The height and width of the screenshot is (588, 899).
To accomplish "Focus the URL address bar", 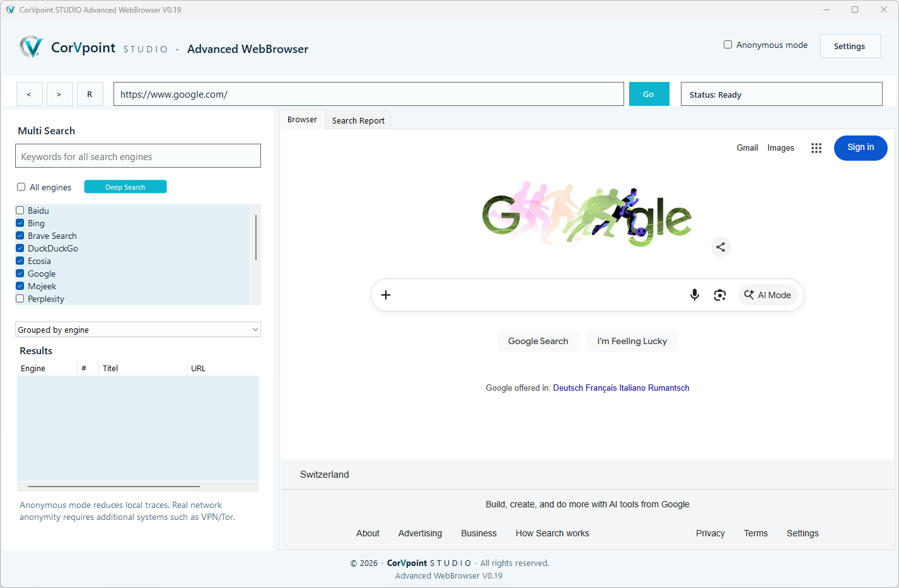I will pos(369,94).
